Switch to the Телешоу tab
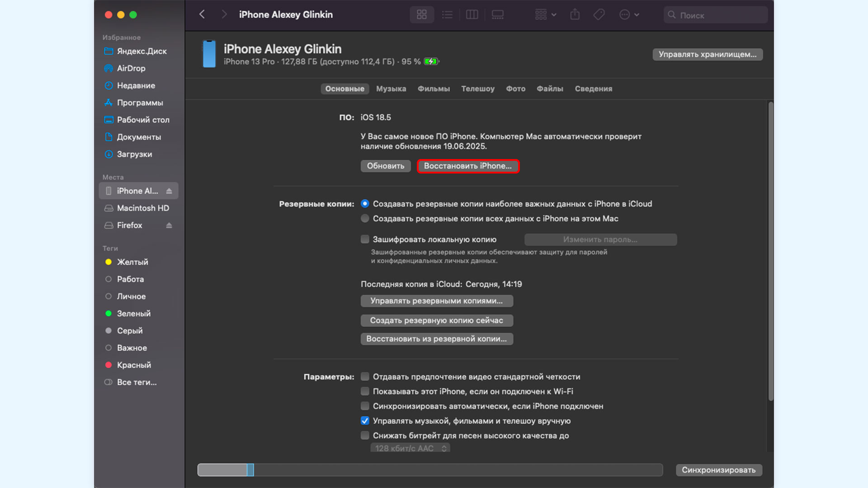 pyautogui.click(x=478, y=89)
